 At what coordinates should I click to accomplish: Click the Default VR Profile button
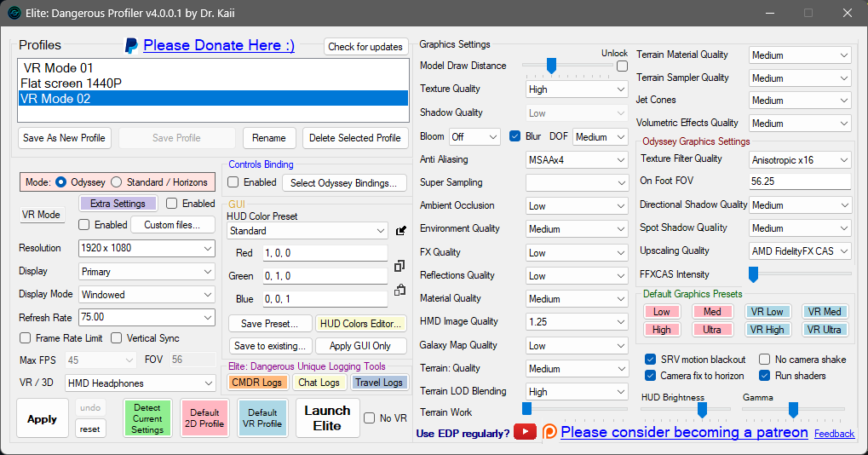(262, 418)
